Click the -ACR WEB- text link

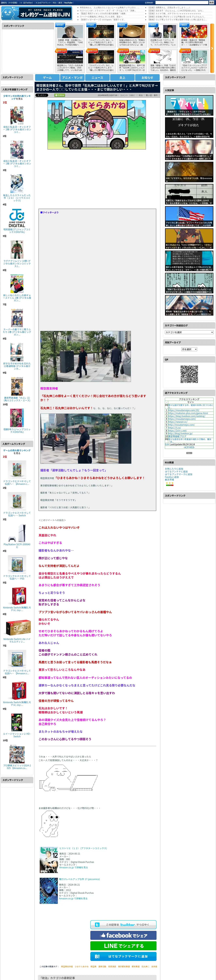coord(189,447)
